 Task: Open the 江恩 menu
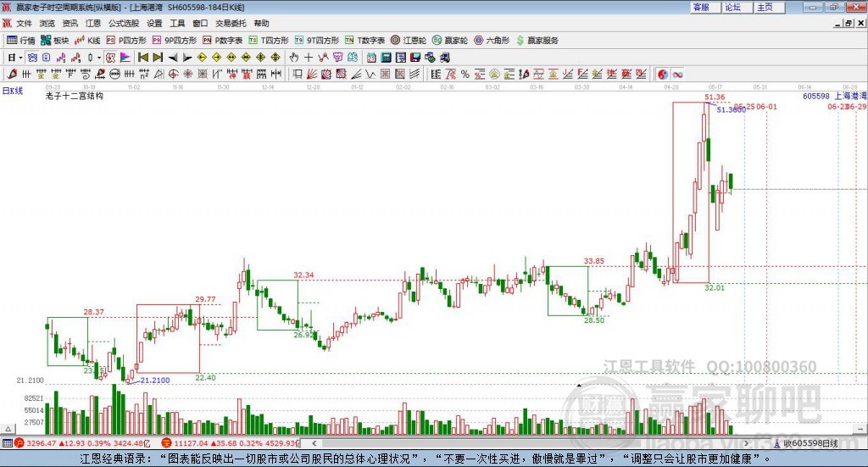pos(93,23)
